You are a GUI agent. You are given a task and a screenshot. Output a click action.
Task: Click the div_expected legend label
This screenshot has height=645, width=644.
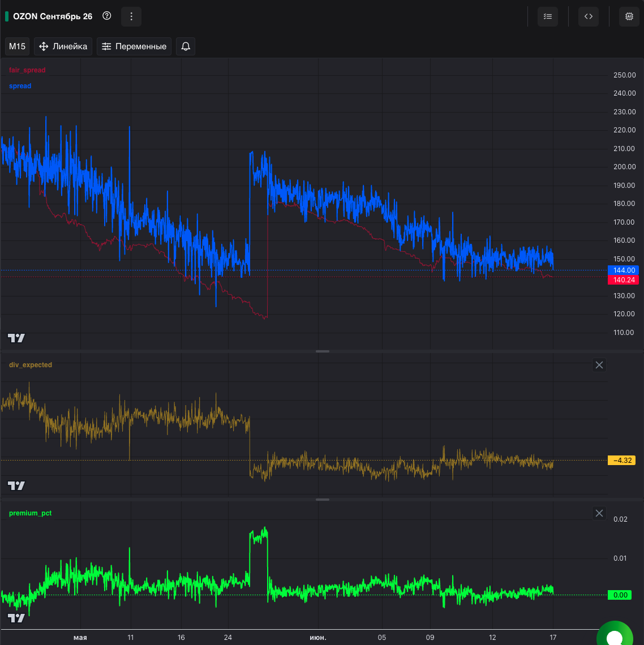31,365
